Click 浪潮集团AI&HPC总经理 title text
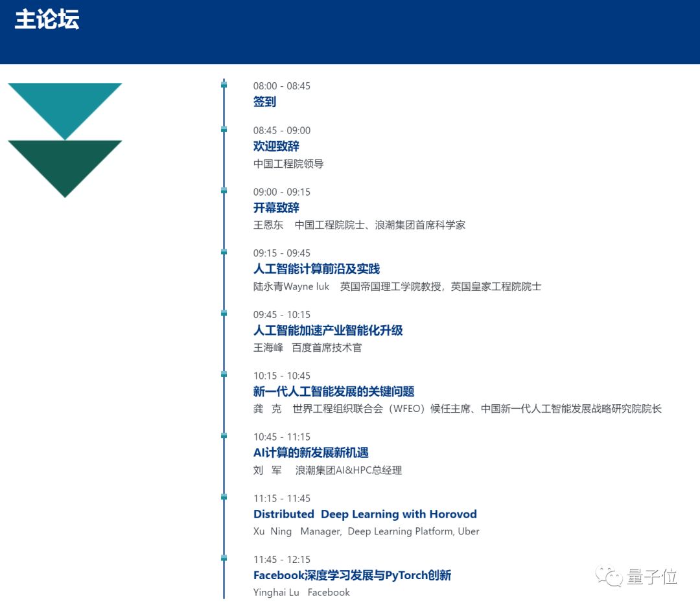The image size is (700, 607). pyautogui.click(x=349, y=470)
